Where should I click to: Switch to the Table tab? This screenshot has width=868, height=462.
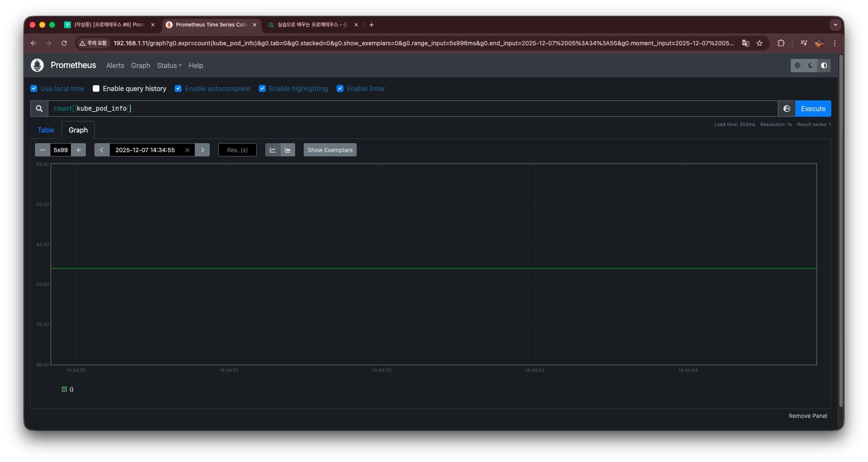pos(46,130)
